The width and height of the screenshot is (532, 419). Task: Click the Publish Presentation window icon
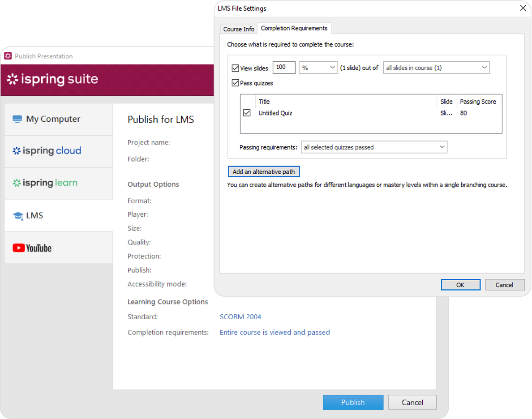(8, 56)
